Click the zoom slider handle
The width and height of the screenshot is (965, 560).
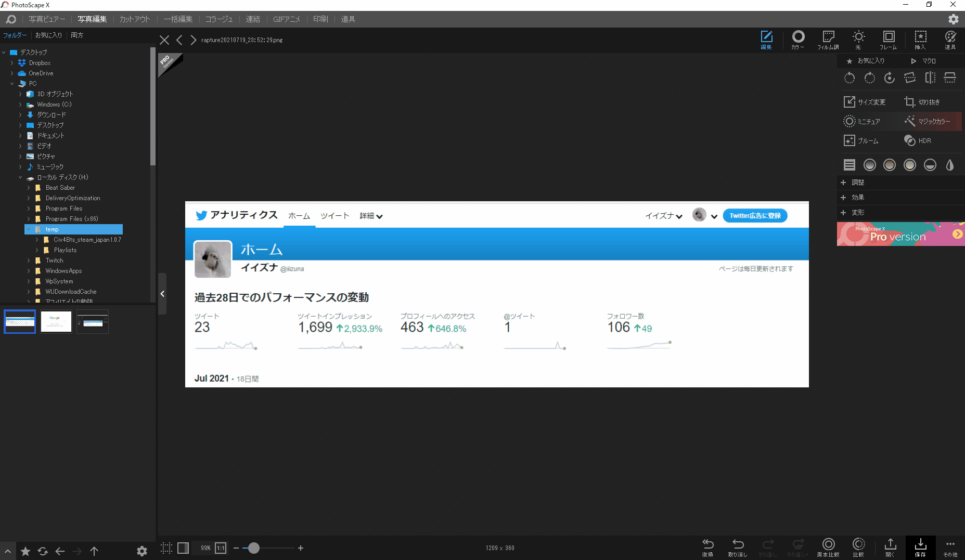253,548
